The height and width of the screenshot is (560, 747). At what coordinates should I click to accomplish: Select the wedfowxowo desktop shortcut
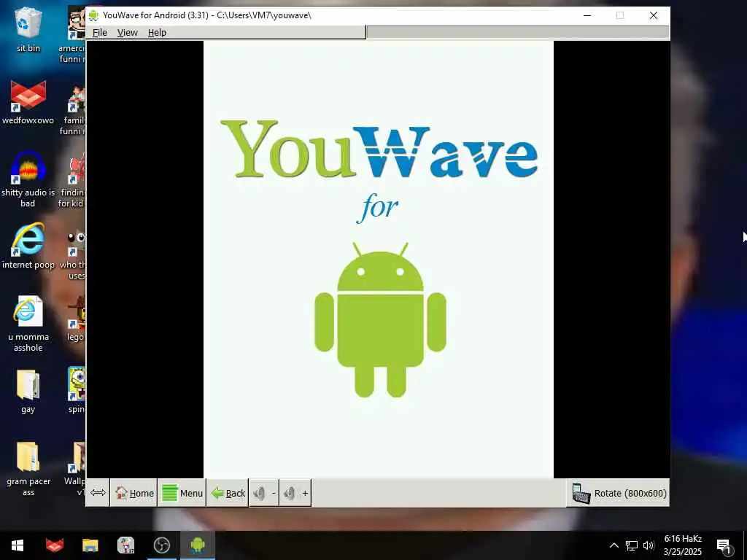tap(28, 102)
